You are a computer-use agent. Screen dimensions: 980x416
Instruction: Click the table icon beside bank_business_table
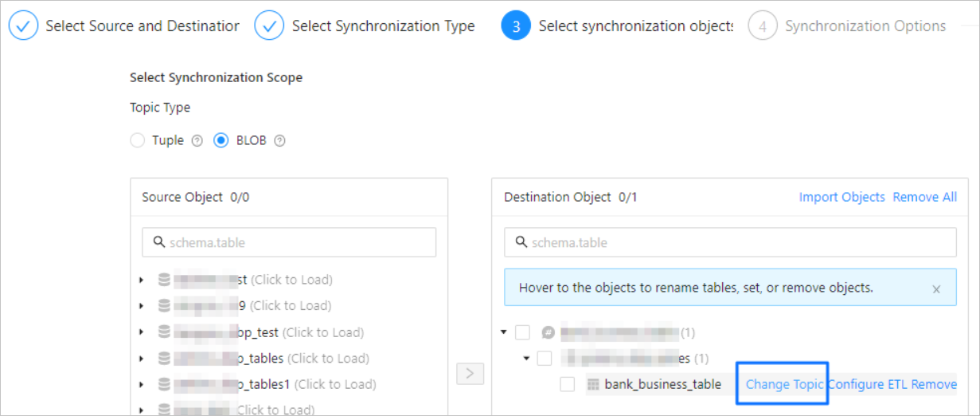592,385
